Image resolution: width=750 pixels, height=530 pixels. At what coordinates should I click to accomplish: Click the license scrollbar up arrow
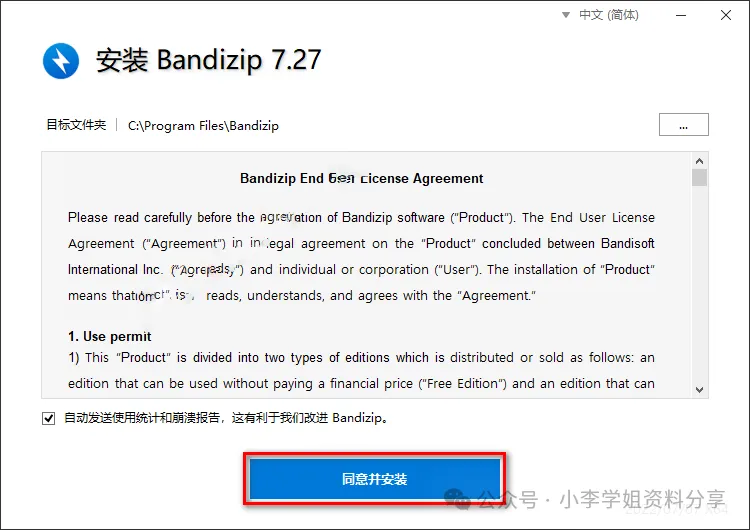click(699, 161)
